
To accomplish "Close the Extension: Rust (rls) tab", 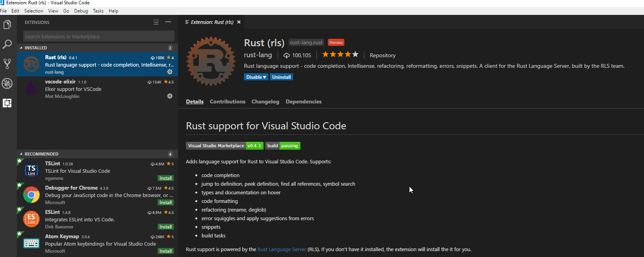I will click(239, 22).
